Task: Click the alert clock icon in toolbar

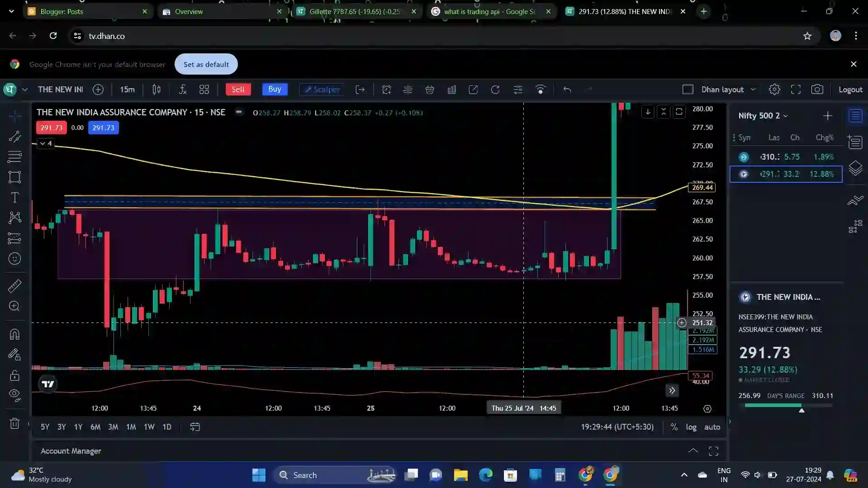Action: click(386, 90)
